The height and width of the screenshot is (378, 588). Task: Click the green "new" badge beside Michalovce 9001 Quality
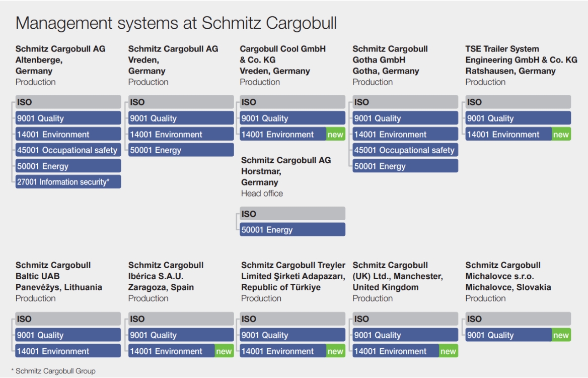[x=561, y=335]
